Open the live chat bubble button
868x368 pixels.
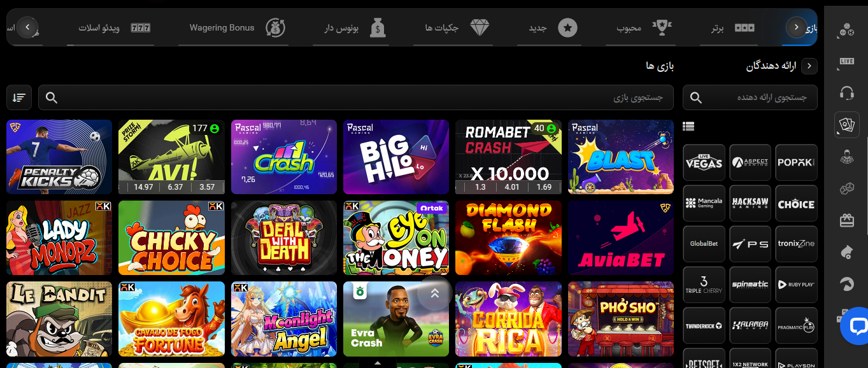click(x=856, y=327)
